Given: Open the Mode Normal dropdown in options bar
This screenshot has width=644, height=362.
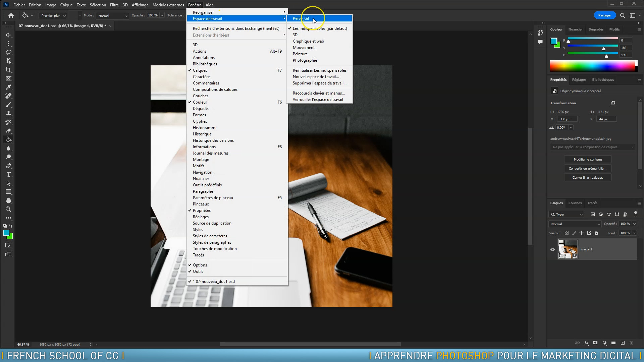Looking at the screenshot, I should (x=112, y=16).
